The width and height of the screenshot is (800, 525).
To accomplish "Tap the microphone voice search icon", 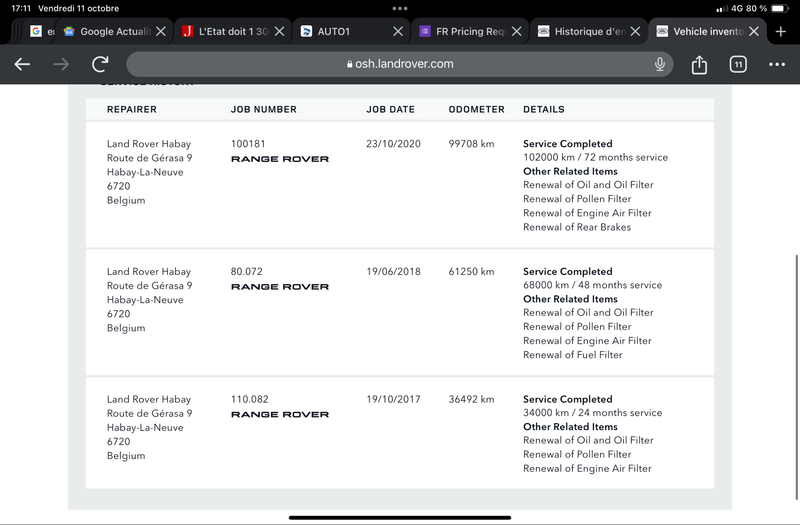I will [660, 64].
